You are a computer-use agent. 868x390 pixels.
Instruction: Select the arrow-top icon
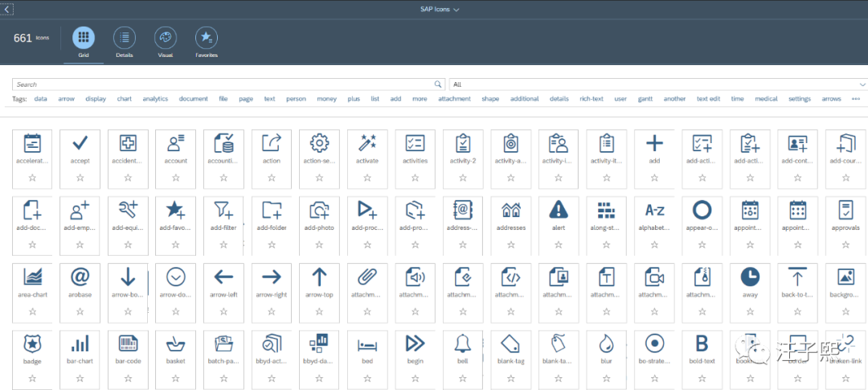tap(319, 277)
